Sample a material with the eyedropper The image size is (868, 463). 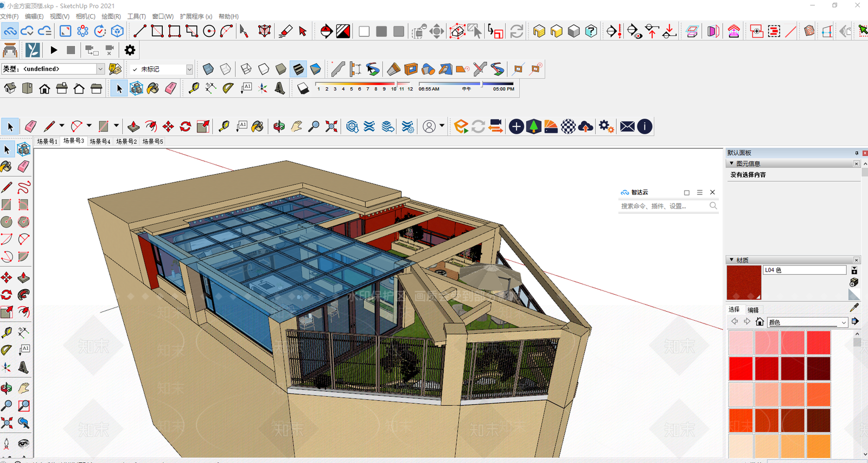(854, 307)
